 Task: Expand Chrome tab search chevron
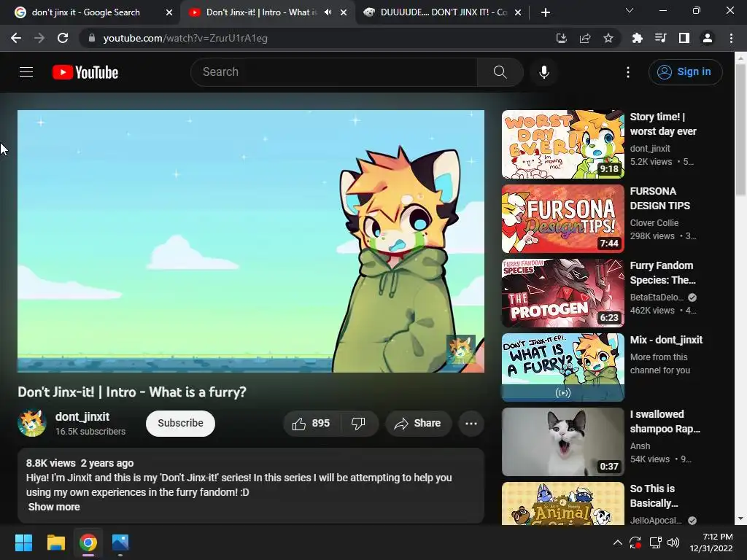point(630,10)
